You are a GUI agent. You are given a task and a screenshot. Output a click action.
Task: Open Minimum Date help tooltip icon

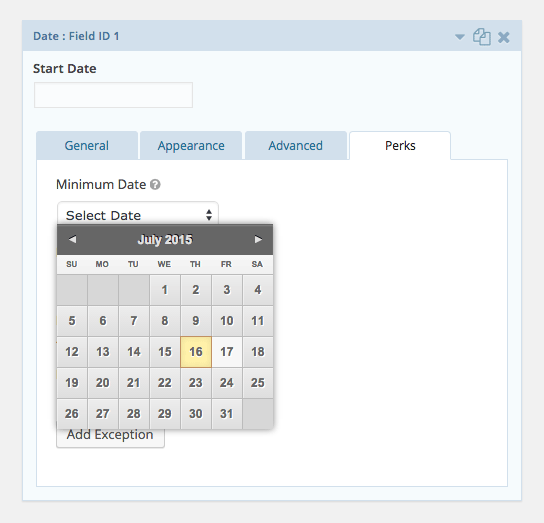point(155,185)
